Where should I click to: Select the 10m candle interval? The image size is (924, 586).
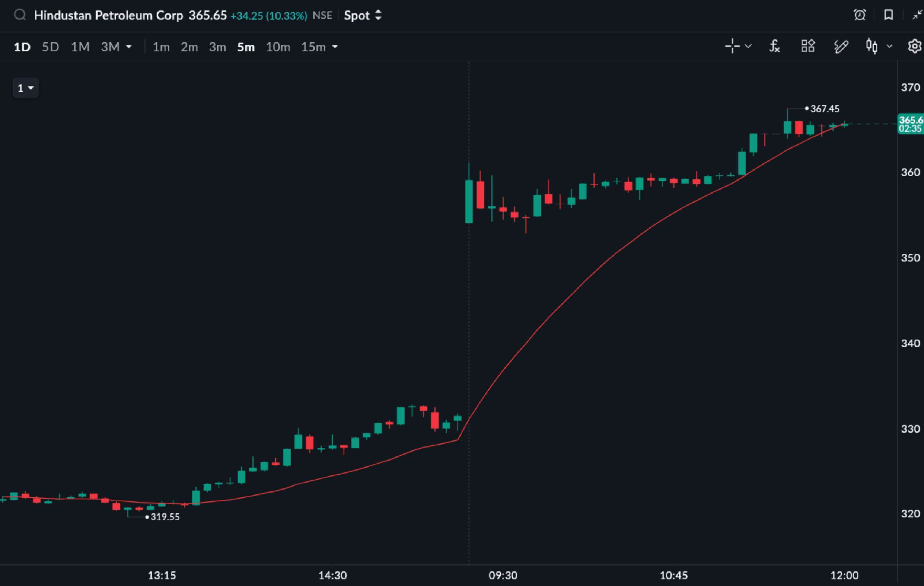point(278,47)
